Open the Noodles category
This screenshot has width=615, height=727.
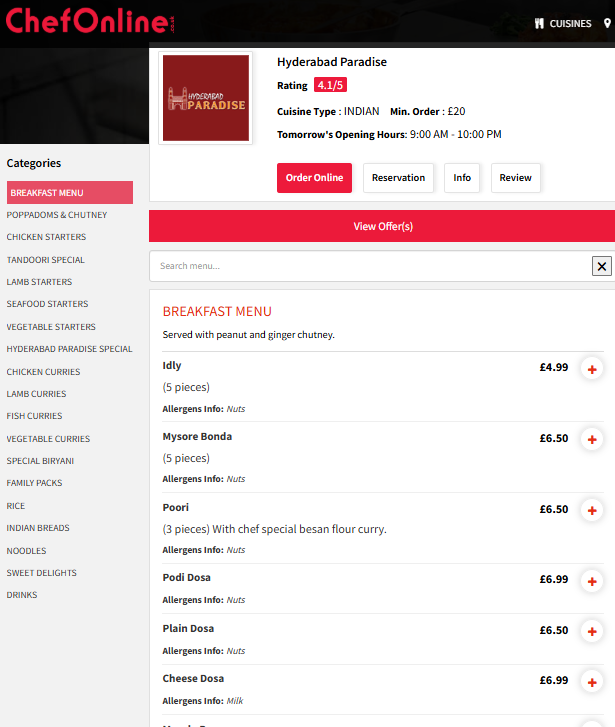[26, 551]
